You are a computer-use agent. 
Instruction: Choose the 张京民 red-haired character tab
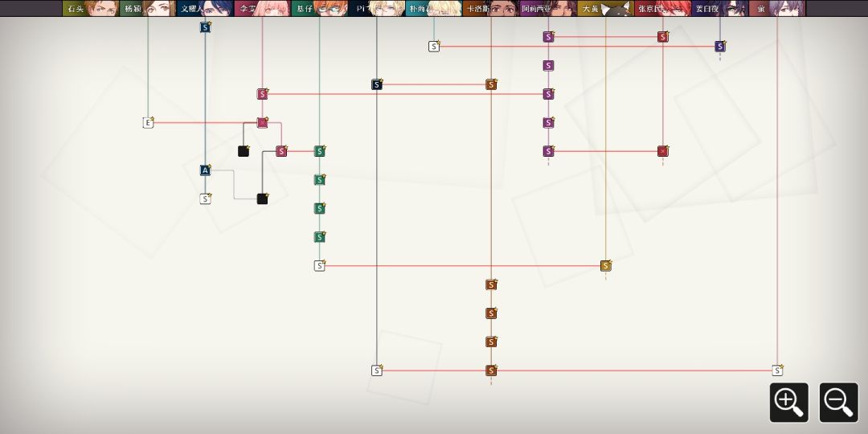662,8
